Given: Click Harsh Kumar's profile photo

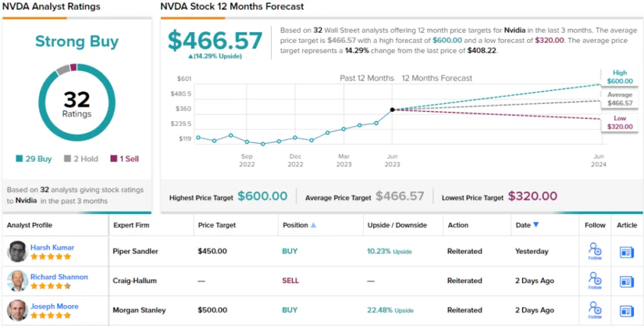Looking at the screenshot, I should click(17, 252).
